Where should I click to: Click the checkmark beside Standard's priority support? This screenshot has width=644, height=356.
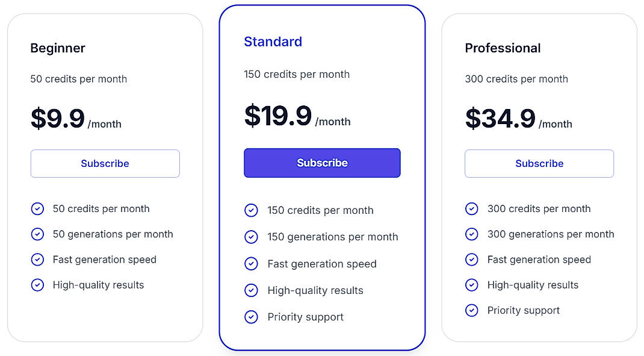[x=252, y=317]
